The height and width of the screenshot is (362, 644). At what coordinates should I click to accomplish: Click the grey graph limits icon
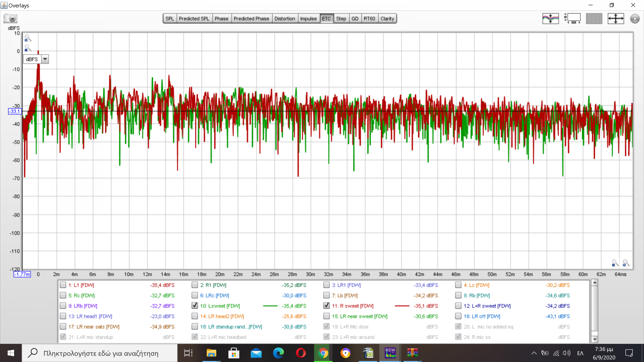594,18
